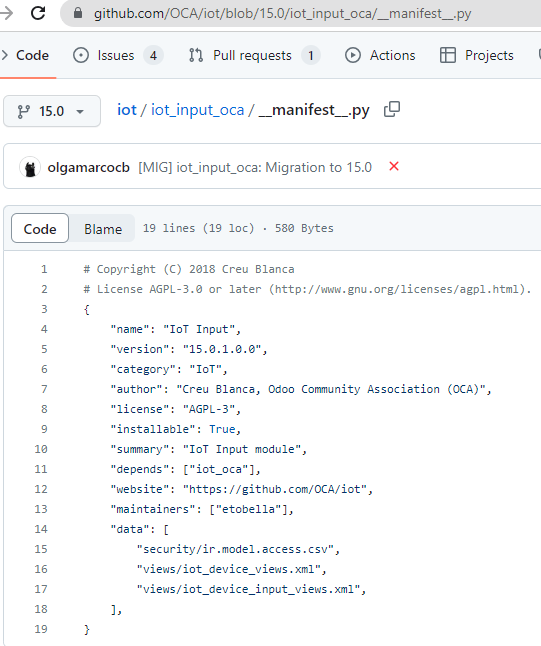Click the views/iot_device_input_views.xml entry
Image resolution: width=541 pixels, height=646 pixels.
(x=251, y=589)
